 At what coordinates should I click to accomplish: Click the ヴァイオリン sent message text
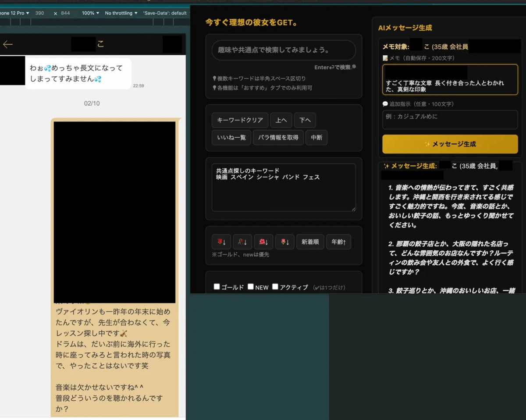(x=113, y=322)
